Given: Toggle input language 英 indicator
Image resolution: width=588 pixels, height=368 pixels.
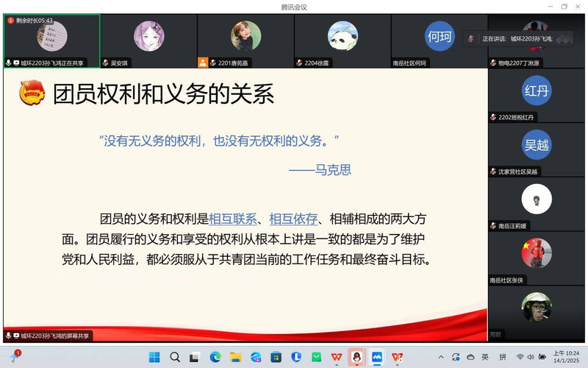Looking at the screenshot, I should click(x=484, y=357).
